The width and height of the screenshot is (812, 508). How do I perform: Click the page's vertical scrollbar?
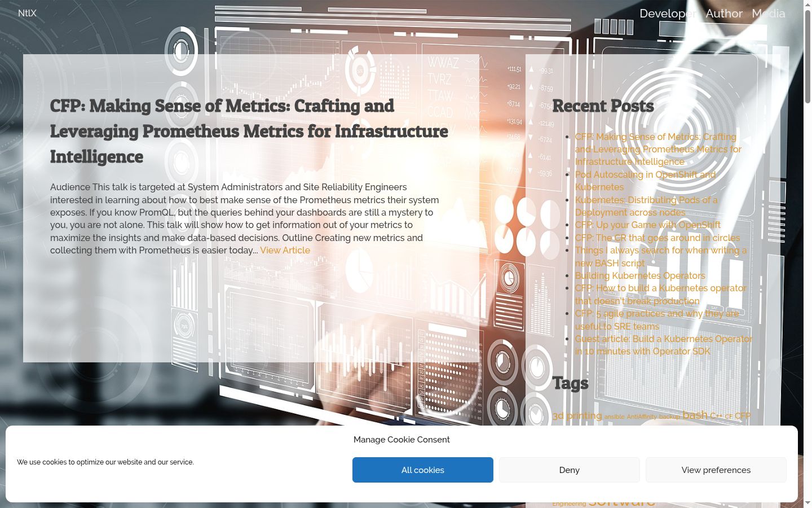(x=807, y=254)
